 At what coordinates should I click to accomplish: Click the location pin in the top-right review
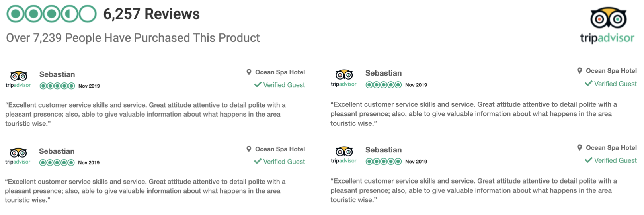point(580,71)
